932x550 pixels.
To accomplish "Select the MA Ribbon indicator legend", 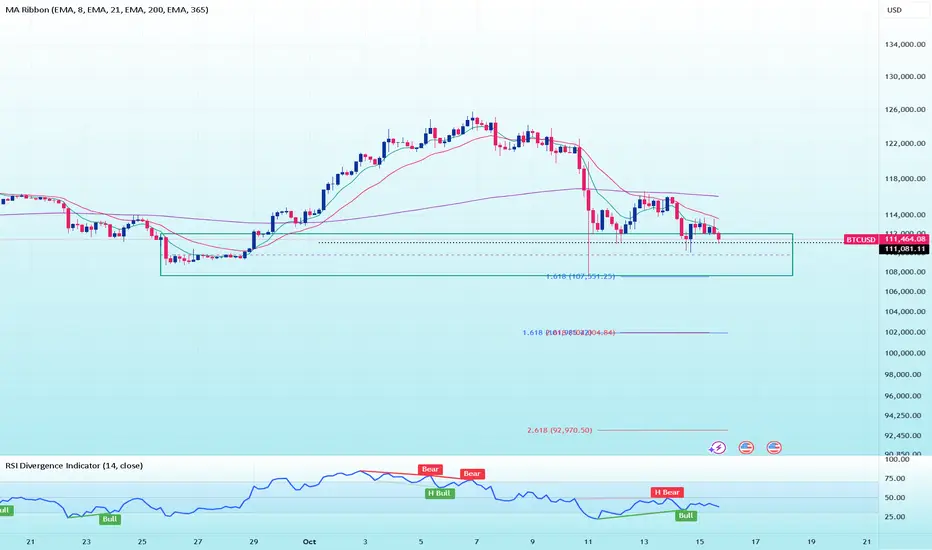I will click(107, 10).
